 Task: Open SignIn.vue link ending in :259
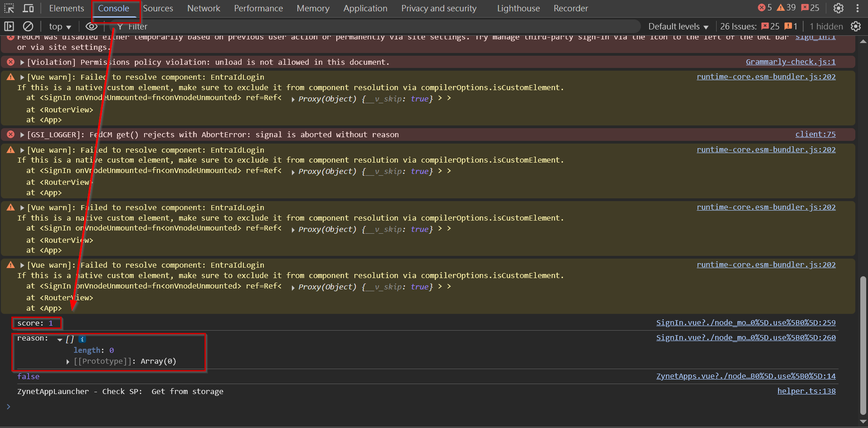pyautogui.click(x=746, y=322)
